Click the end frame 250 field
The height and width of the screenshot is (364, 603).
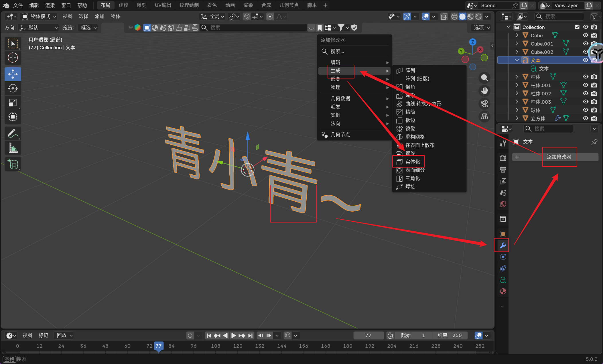450,335
